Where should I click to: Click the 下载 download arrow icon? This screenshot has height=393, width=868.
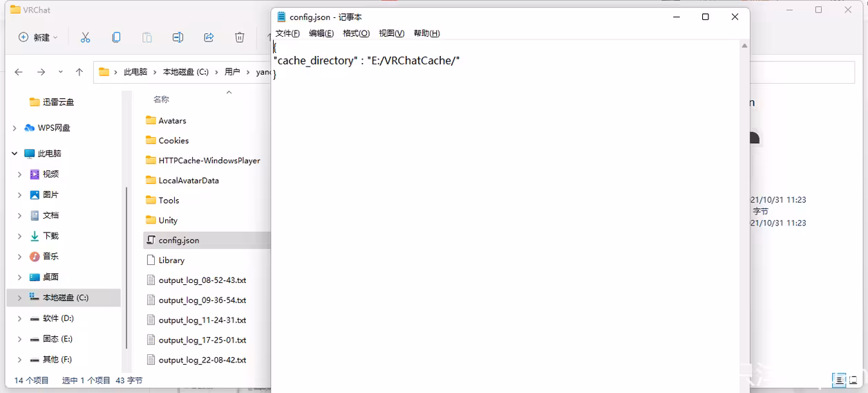[35, 236]
